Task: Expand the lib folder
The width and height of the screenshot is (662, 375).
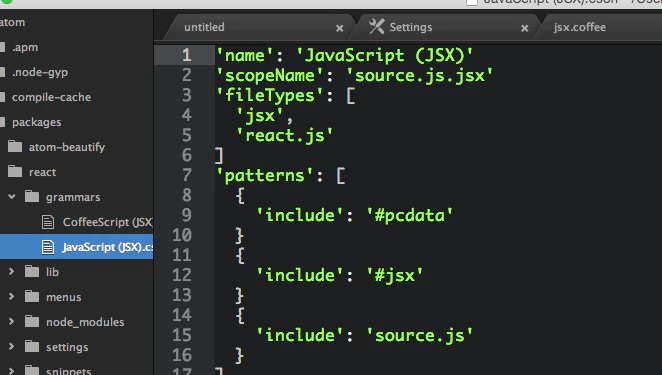Action: pos(11,272)
